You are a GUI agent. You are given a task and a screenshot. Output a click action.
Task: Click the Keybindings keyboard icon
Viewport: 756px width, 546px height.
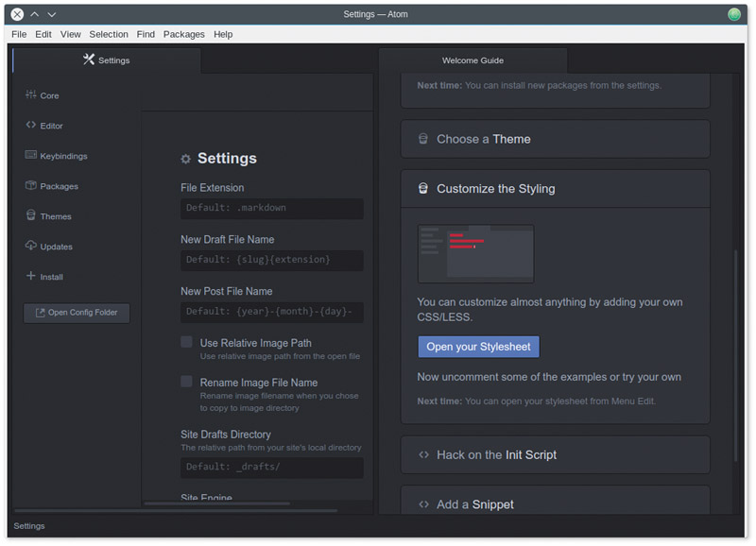coord(31,155)
